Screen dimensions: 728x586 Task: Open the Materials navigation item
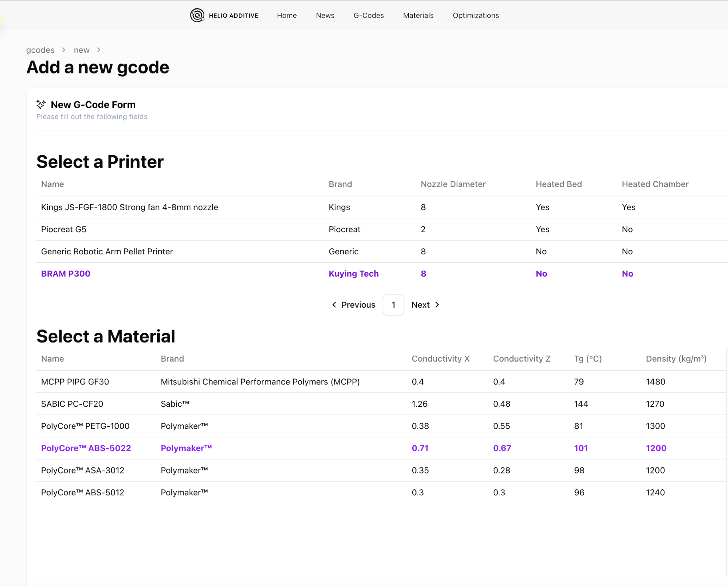[418, 15]
